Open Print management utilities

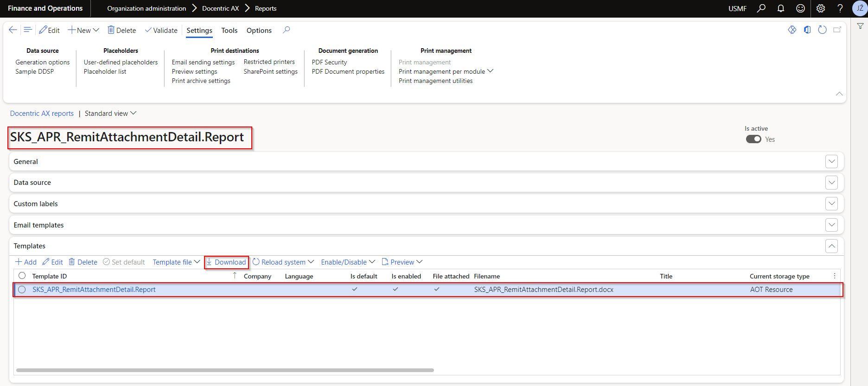436,81
